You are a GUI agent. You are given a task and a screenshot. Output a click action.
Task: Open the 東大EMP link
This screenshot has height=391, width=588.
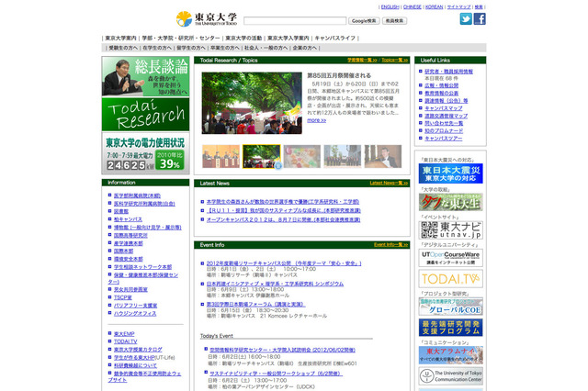coord(124,334)
